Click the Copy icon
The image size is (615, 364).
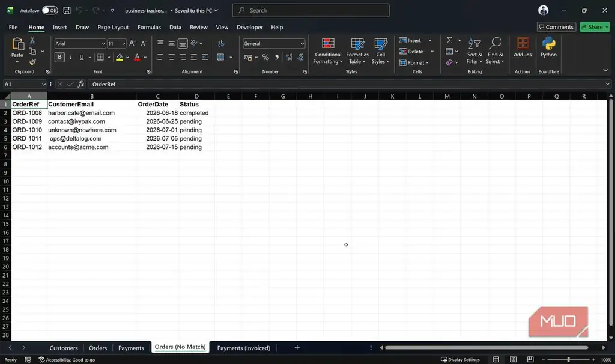32,52
